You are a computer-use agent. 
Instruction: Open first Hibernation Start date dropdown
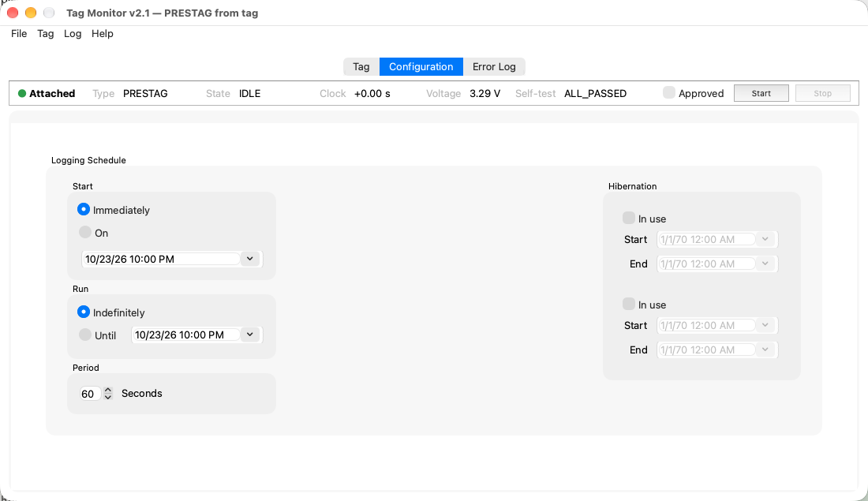[765, 239]
